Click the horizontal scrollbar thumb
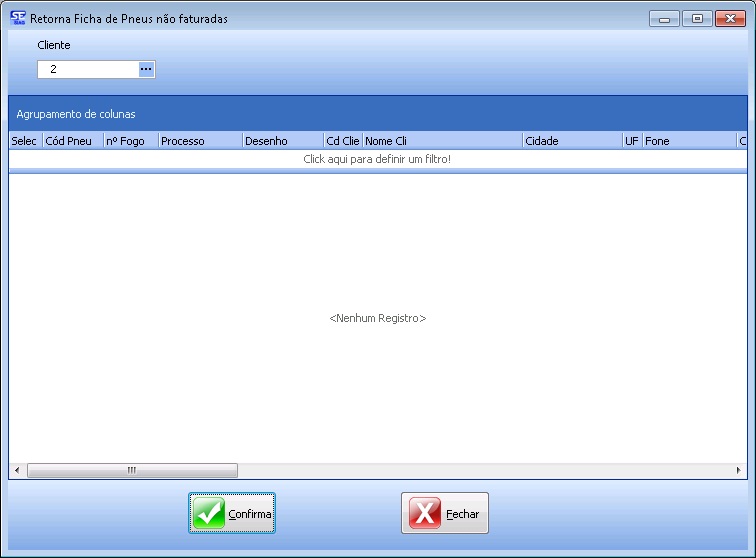756x558 pixels. [x=132, y=470]
